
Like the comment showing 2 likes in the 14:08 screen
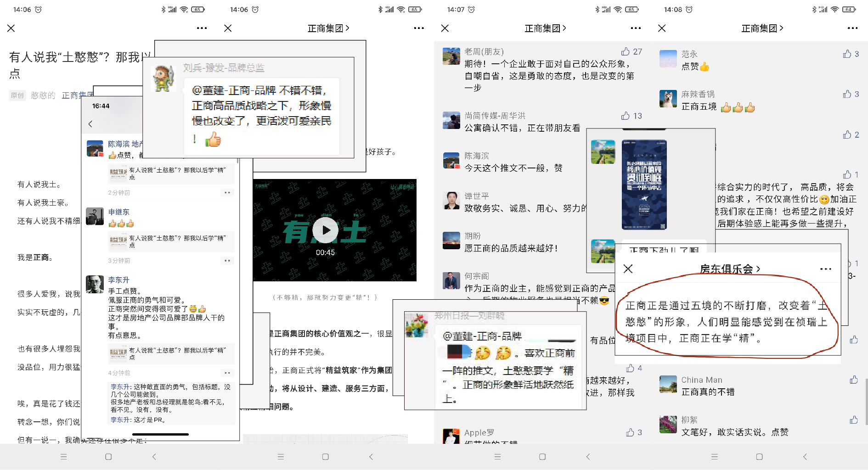(847, 134)
